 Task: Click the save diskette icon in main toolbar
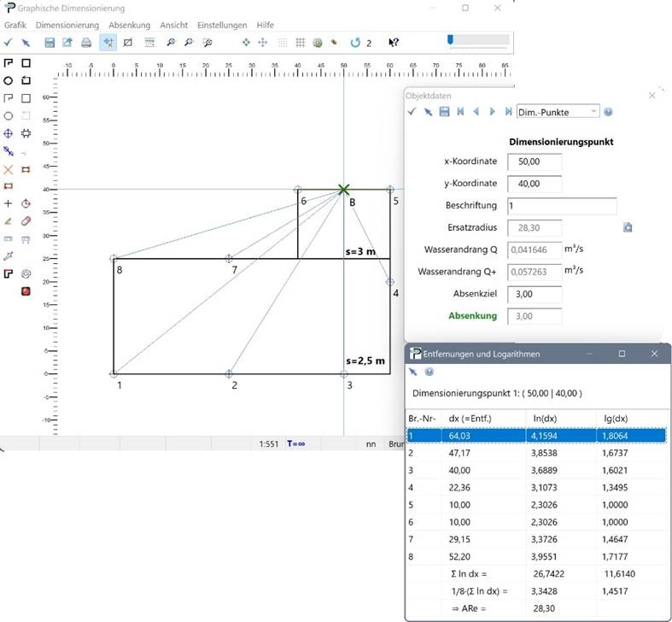click(x=50, y=42)
